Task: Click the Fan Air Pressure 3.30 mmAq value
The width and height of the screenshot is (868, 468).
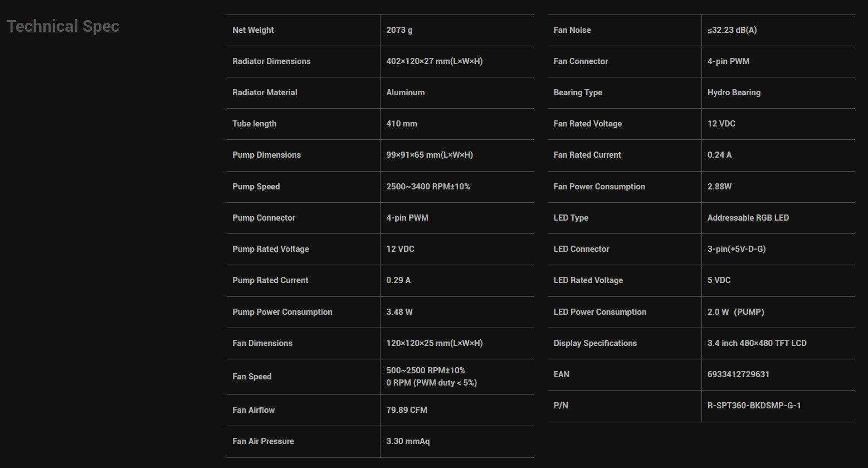Action: point(408,441)
